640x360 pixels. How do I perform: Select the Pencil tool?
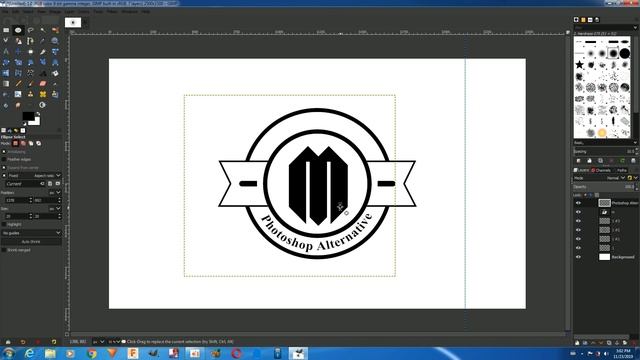click(18, 84)
